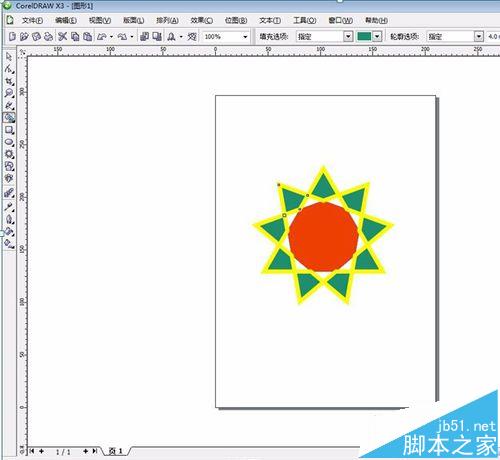Expand the fill color picker dropdown arrow
The image size is (500, 460).
pos(377,36)
